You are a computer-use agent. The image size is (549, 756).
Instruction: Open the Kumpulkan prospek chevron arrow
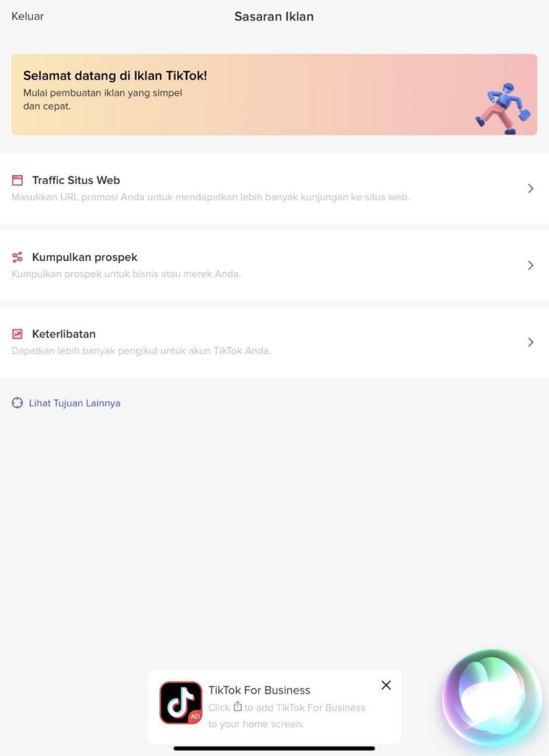[530, 265]
